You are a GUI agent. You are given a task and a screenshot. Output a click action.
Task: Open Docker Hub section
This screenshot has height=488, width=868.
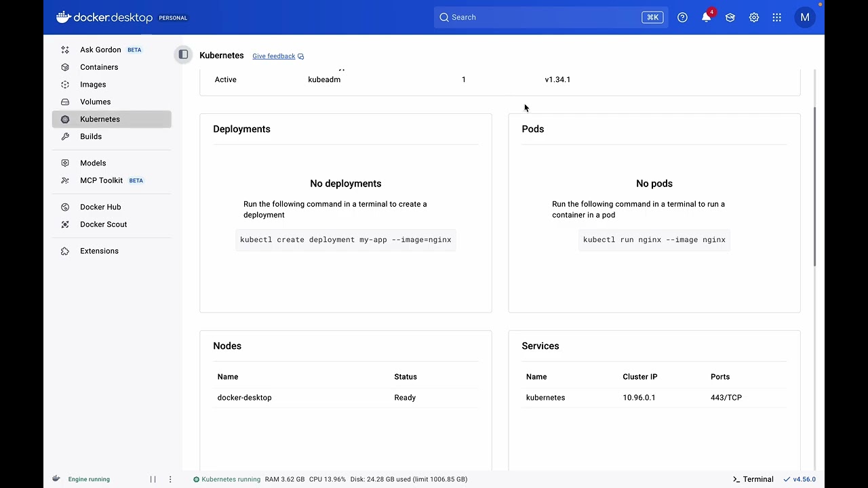click(x=112, y=207)
